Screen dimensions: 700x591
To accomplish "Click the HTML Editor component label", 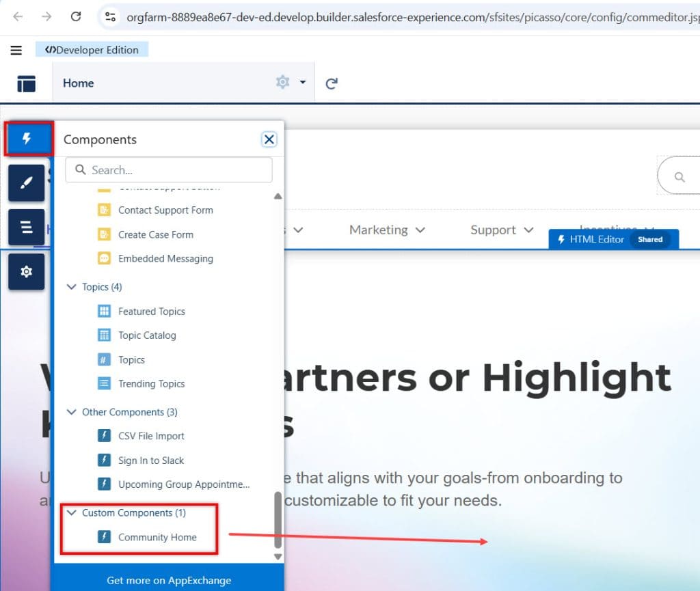I will coord(596,239).
